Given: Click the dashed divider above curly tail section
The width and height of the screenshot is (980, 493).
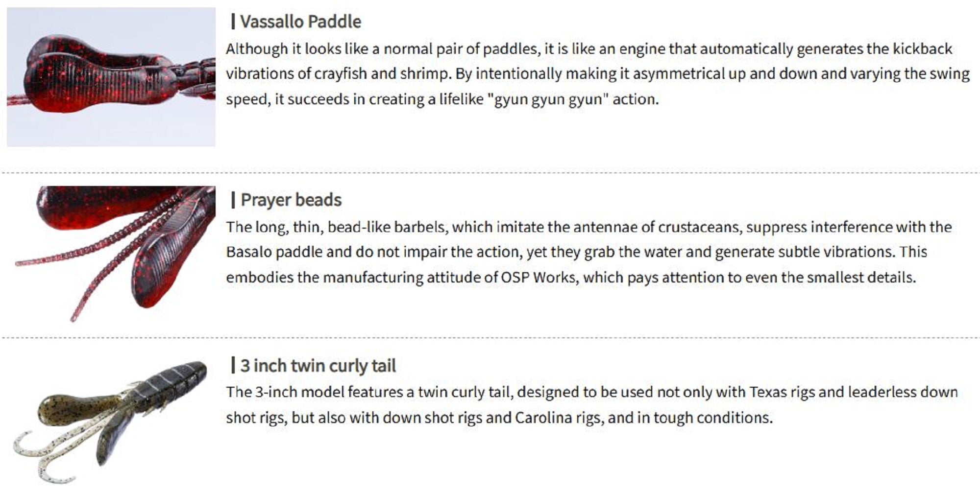Looking at the screenshot, I should click(x=490, y=338).
